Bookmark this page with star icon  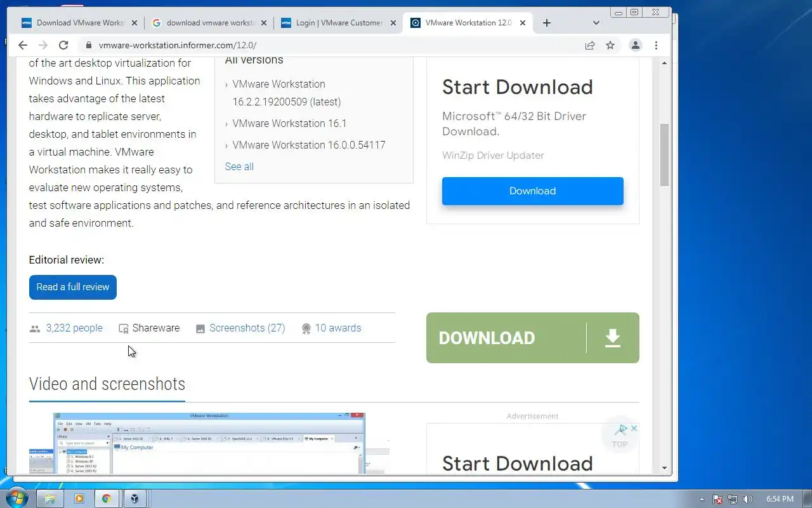[x=610, y=45]
